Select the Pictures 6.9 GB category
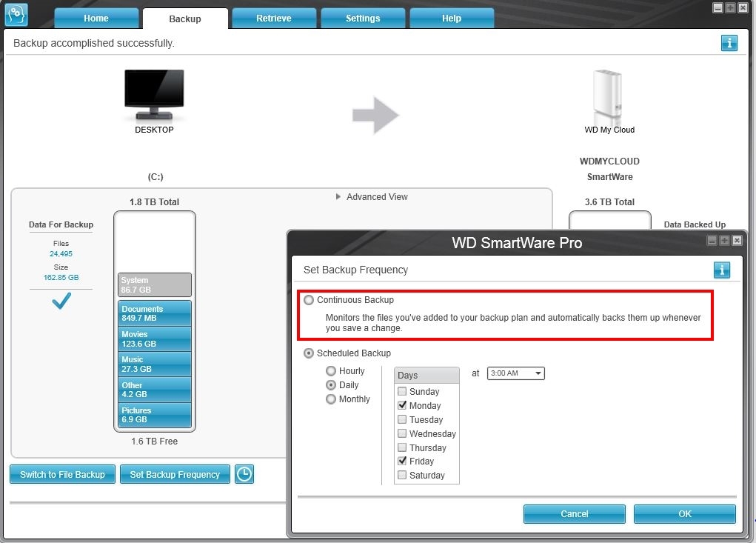Viewport: 756px width, 543px height. [155, 415]
